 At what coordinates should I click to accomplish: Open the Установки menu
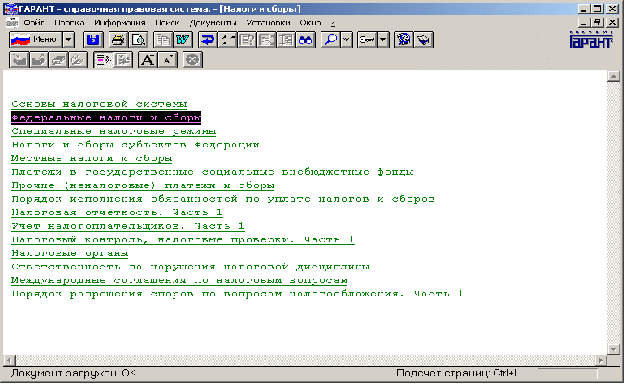[x=268, y=23]
